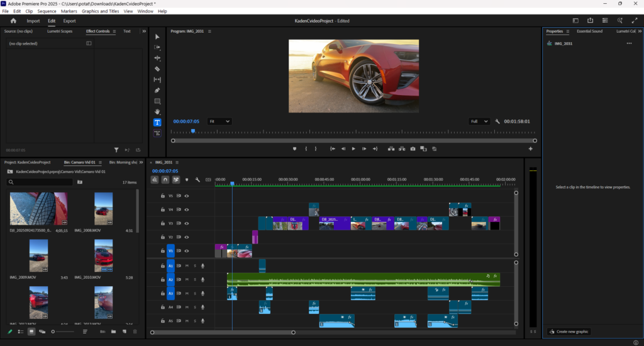Click the IMG_2009.MOV thumbnail

tap(38, 255)
